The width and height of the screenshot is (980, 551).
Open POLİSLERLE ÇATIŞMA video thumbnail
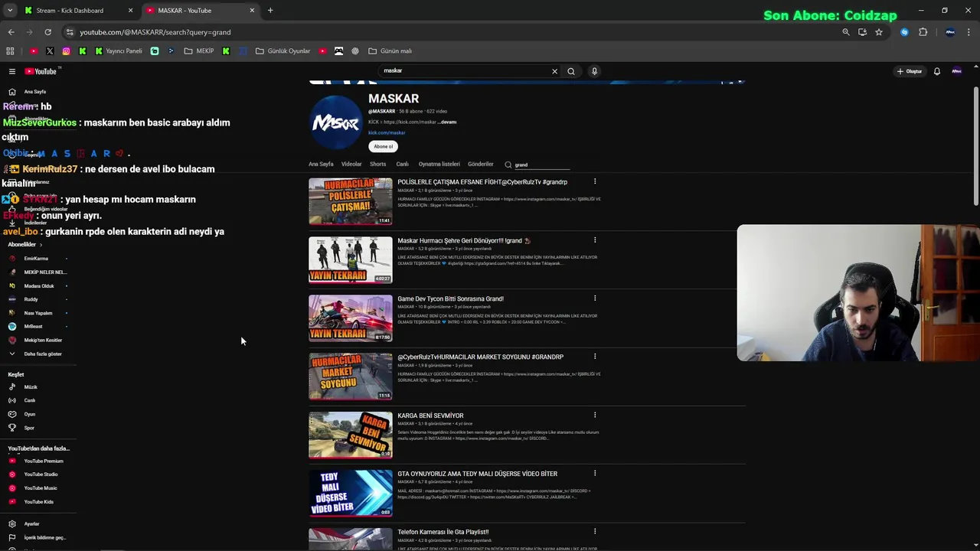(x=351, y=201)
